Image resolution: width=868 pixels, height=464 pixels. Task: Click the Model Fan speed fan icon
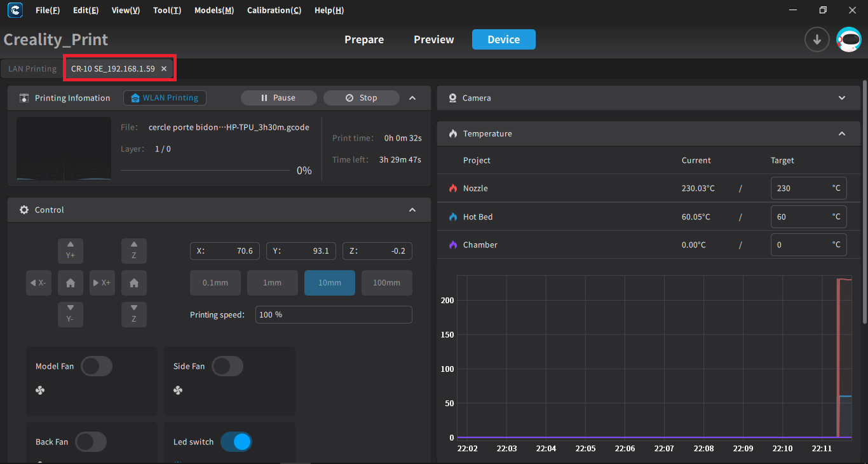pos(40,390)
